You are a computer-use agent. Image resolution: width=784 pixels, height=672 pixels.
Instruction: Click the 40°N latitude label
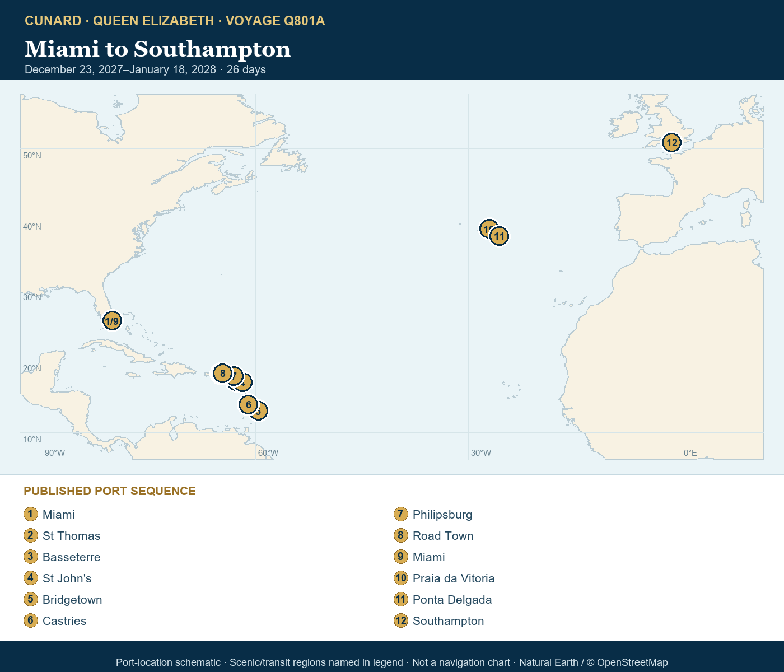point(32,226)
